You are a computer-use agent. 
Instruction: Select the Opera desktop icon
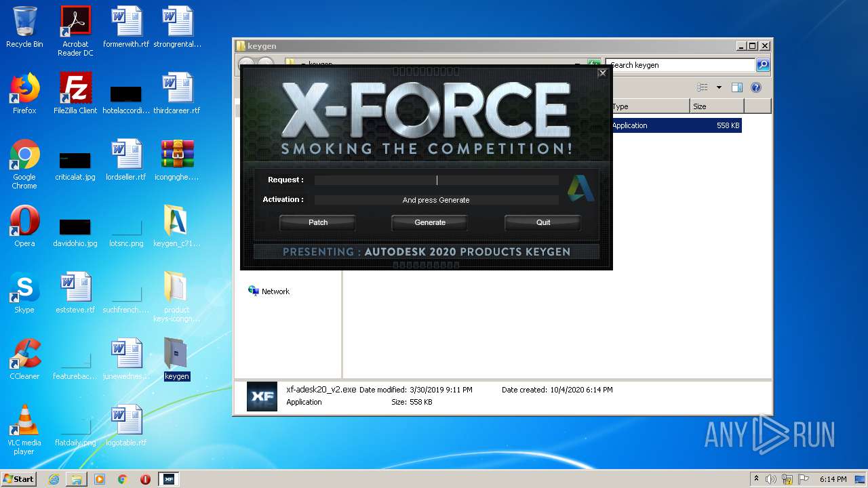click(24, 226)
